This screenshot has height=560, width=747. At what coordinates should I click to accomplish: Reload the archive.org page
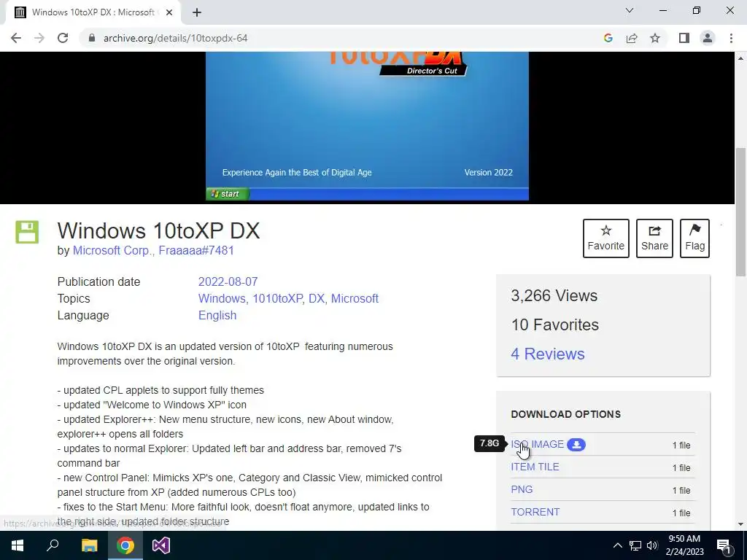pos(63,38)
